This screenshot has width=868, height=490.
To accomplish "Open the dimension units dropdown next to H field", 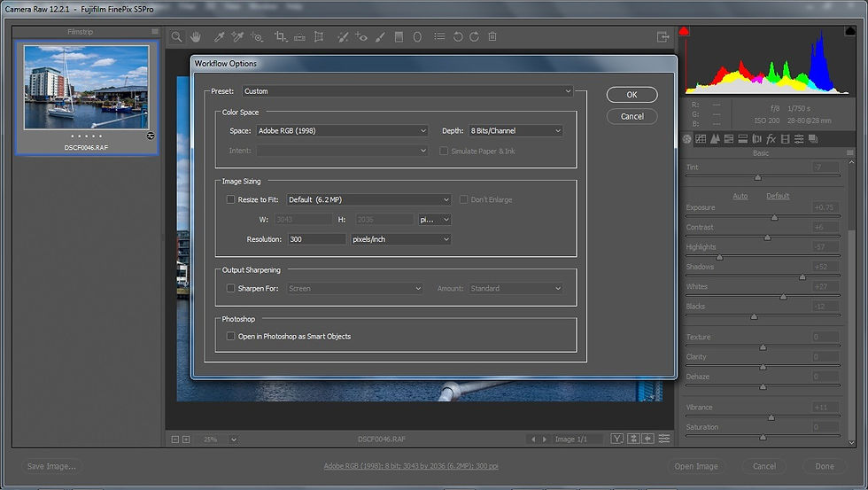I will pyautogui.click(x=435, y=220).
